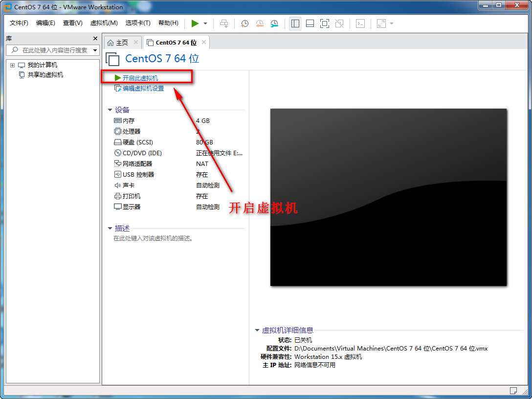The width and height of the screenshot is (532, 399).
Task: Open the 编辑(E) menu
Action: pyautogui.click(x=45, y=23)
